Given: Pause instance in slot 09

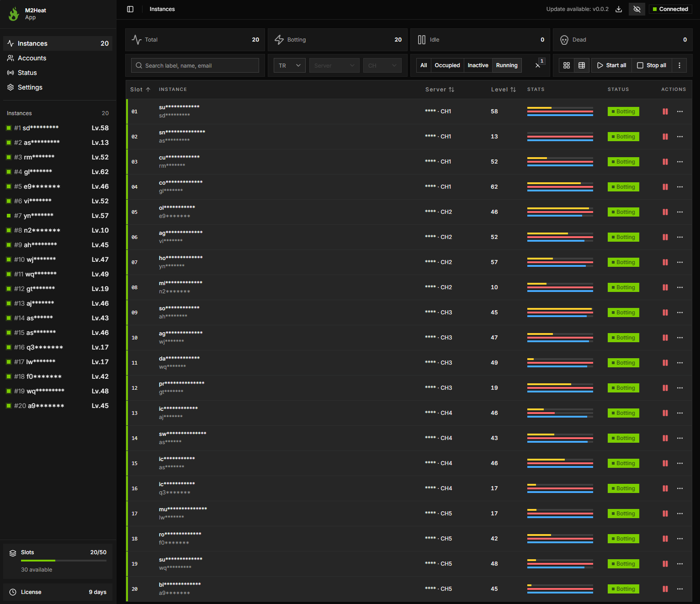Looking at the screenshot, I should (665, 313).
